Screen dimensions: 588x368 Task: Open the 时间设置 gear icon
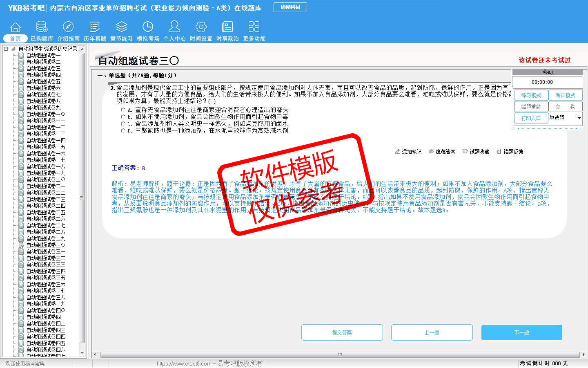(201, 27)
